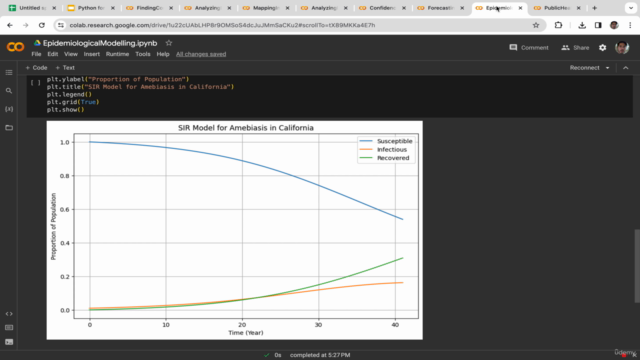Click the notebook title EpidemiologicalModelling.ipynb

click(x=100, y=43)
